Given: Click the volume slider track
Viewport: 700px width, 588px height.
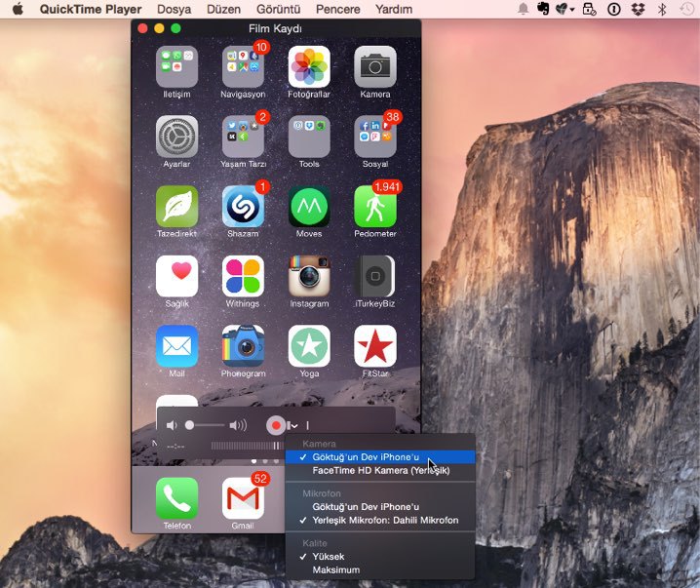Looking at the screenshot, I should click(206, 425).
